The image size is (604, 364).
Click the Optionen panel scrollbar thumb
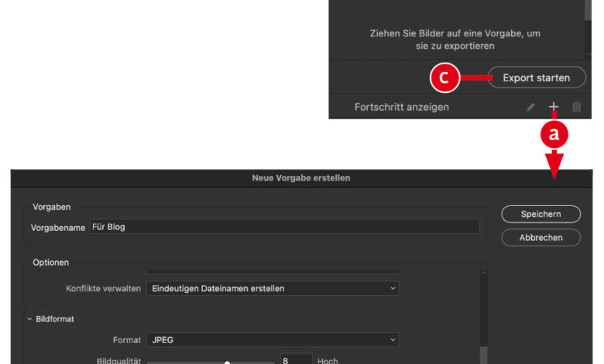[x=483, y=355]
